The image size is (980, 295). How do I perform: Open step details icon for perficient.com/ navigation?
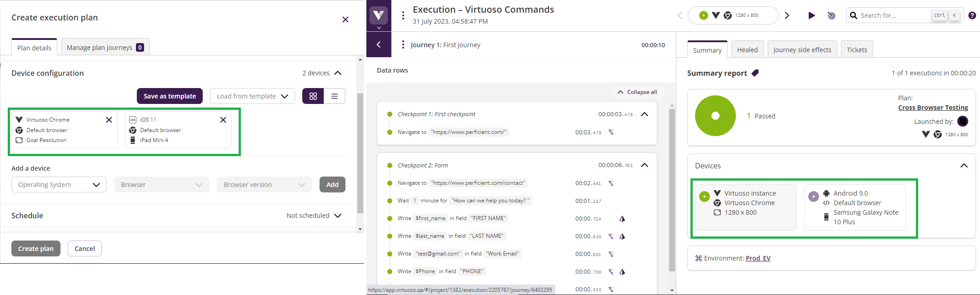pos(611,133)
